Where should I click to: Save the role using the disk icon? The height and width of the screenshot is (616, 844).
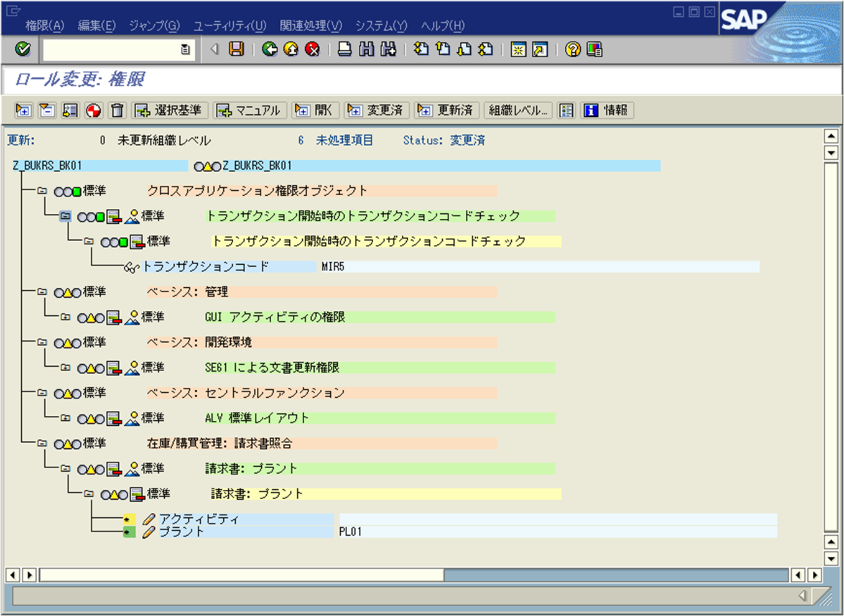point(236,50)
